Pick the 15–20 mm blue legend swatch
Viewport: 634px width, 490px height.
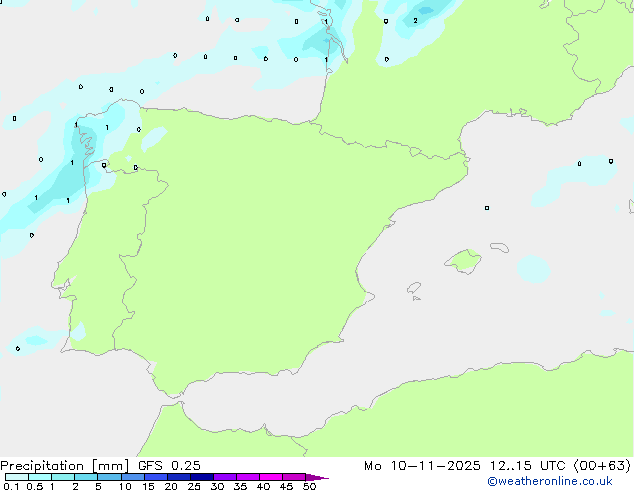(156, 477)
